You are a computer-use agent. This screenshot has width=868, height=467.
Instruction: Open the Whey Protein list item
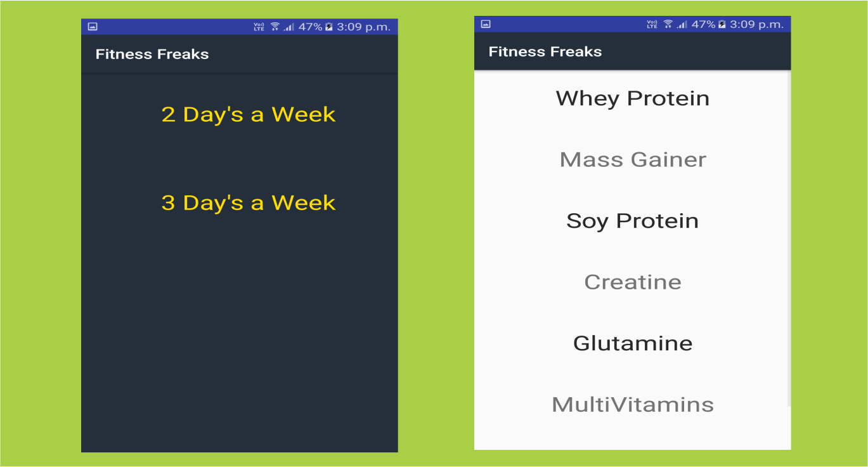tap(633, 98)
